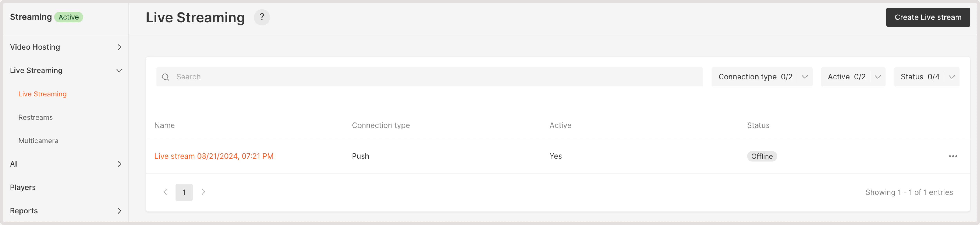Go to the next page arrow
The image size is (980, 225).
[x=203, y=192]
